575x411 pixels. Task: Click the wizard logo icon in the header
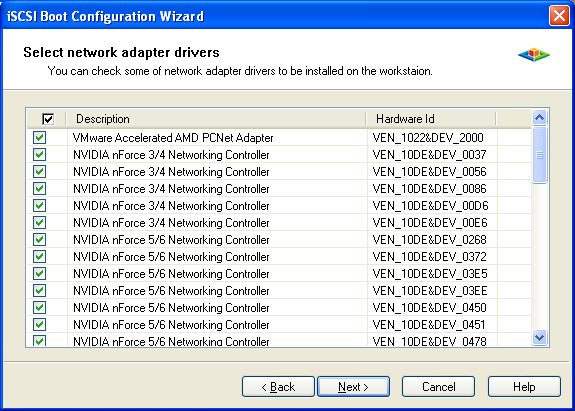pyautogui.click(x=534, y=55)
